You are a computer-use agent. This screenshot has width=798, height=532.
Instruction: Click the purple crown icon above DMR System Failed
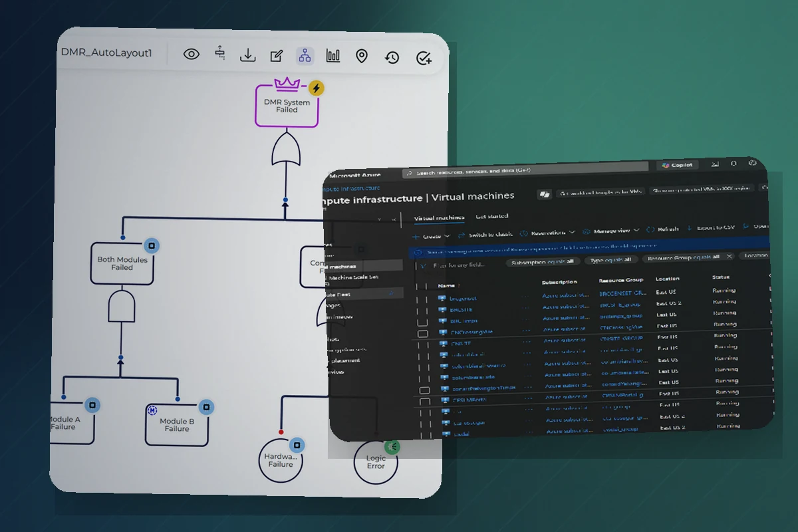point(287,85)
